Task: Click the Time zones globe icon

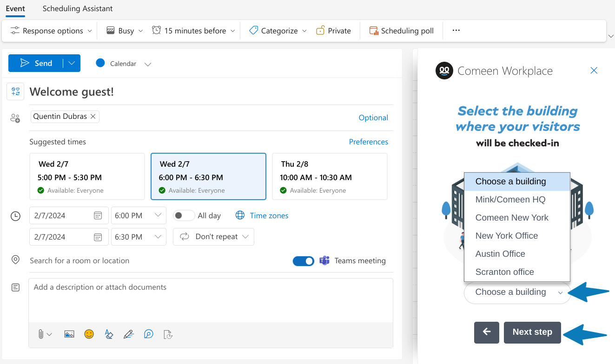Action: pos(240,215)
